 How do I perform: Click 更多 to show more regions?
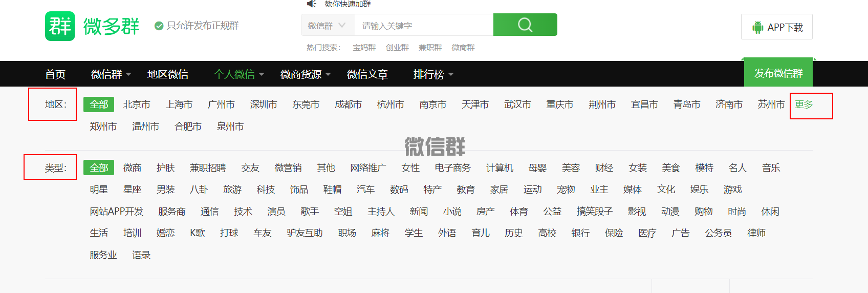(x=804, y=104)
